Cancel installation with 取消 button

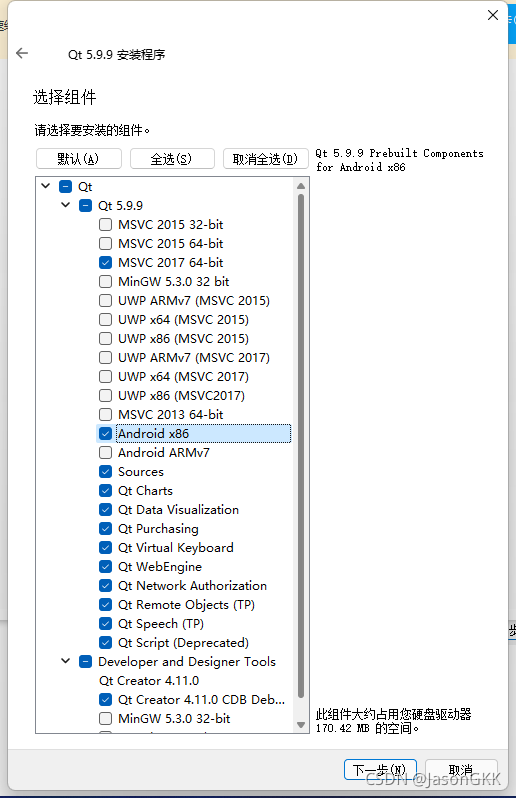pos(461,770)
